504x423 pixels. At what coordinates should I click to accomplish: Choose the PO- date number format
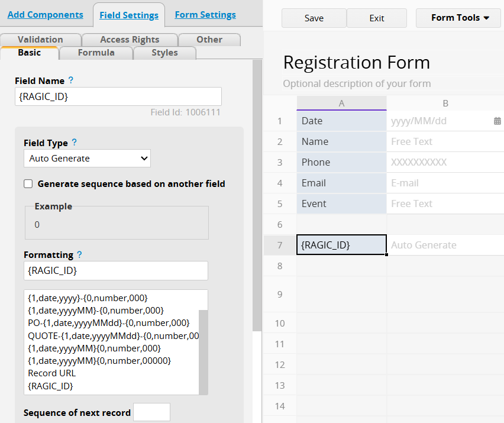[109, 323]
